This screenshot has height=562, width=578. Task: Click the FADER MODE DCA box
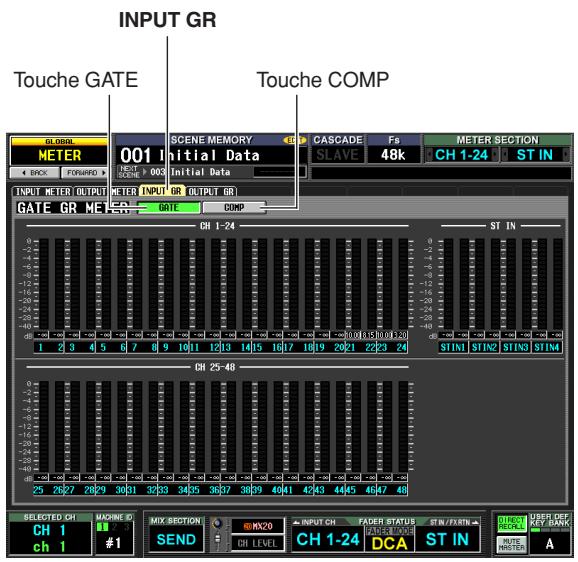tap(389, 539)
